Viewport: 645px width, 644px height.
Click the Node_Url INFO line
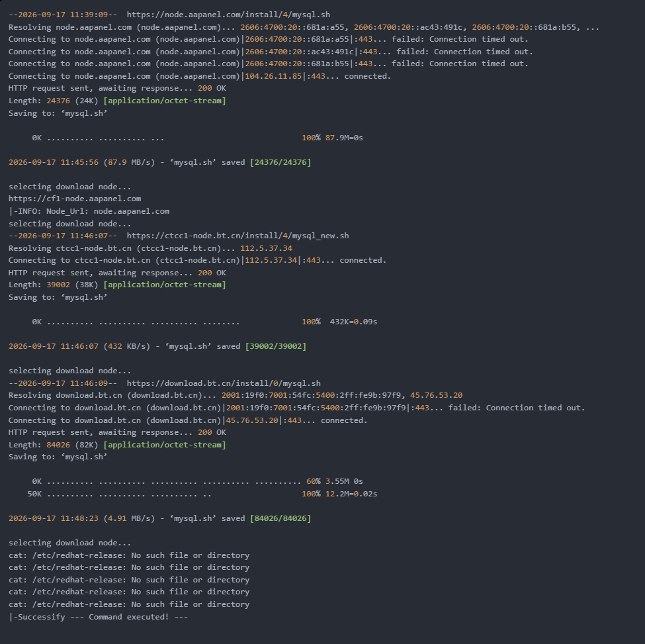coord(89,211)
